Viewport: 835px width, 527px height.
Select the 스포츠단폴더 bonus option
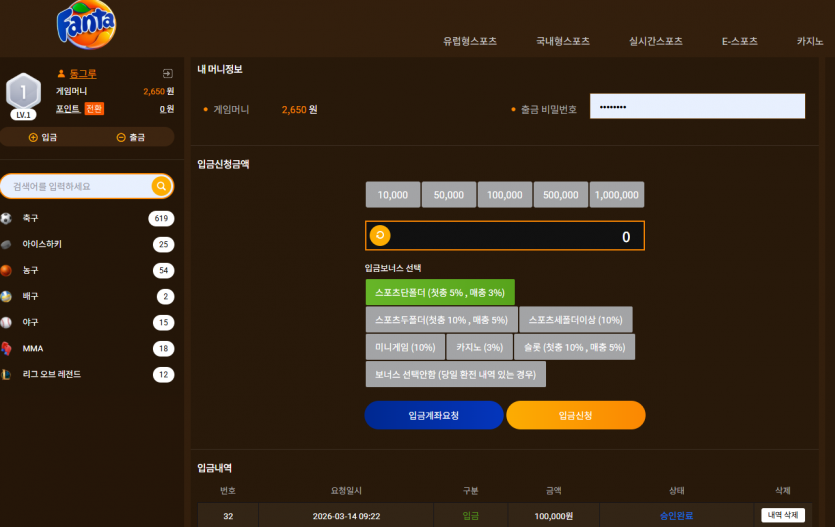coord(440,292)
